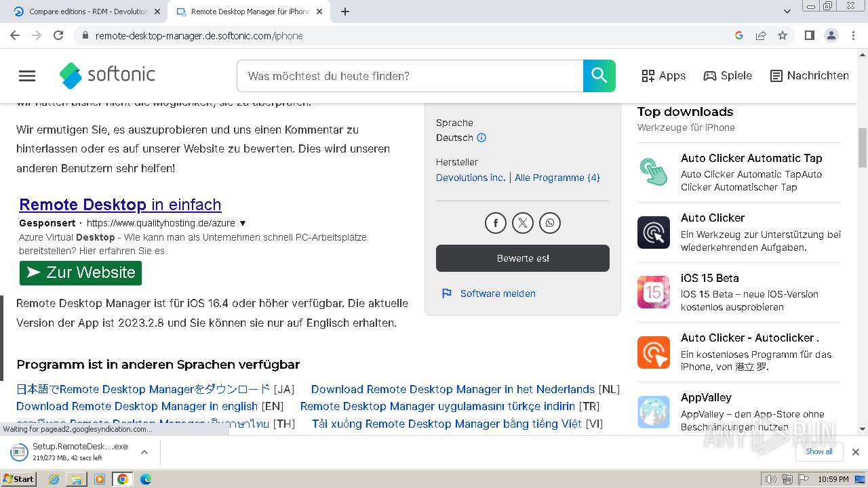Image resolution: width=868 pixels, height=488 pixels.
Task: Share on WhatsApp icon
Action: [550, 223]
